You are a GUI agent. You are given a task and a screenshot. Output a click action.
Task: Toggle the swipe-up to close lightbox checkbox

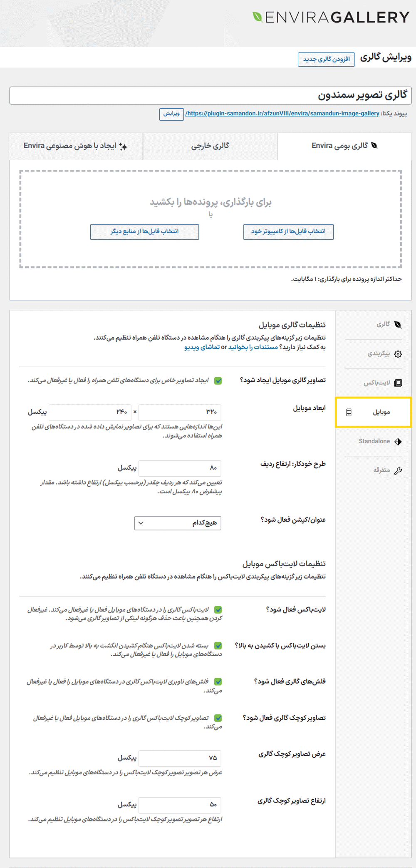[x=218, y=646]
